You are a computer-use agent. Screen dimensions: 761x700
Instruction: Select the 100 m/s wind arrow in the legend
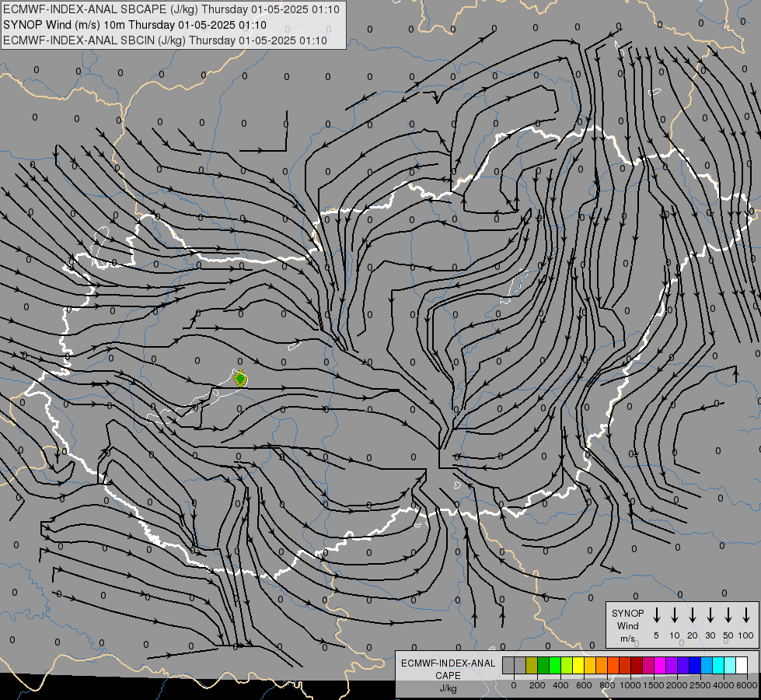(x=746, y=615)
